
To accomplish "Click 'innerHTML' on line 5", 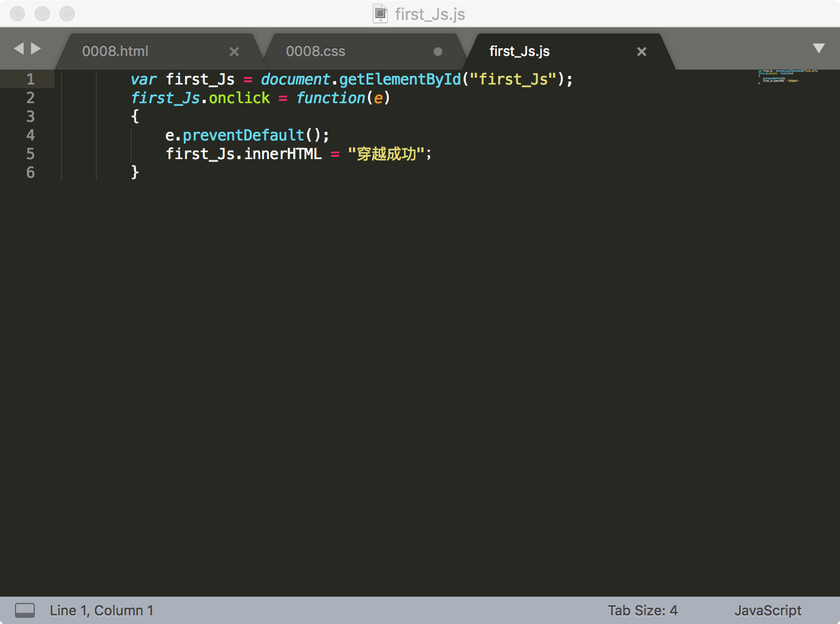I will click(x=283, y=154).
